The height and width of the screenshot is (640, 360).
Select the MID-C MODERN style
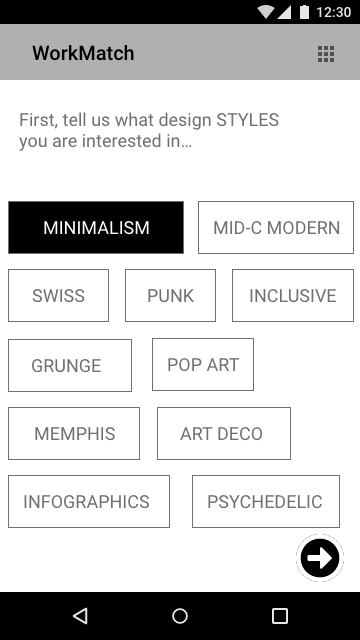[x=276, y=227]
